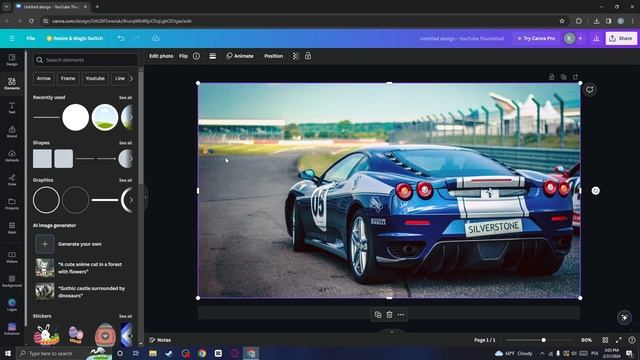The image size is (640, 360).
Task: Open the Elements tab in sidebar
Action: coord(12,84)
